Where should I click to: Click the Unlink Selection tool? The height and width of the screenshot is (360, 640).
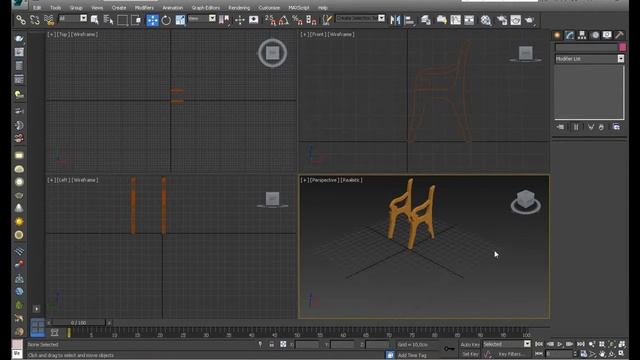pyautogui.click(x=35, y=20)
